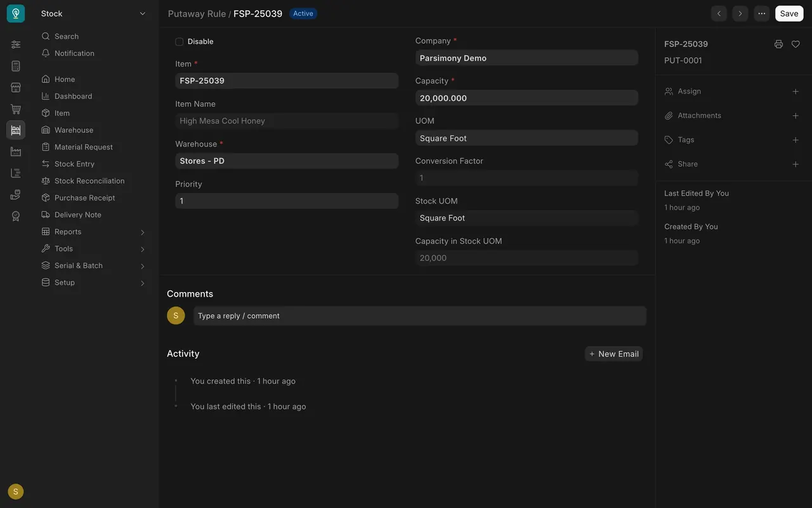This screenshot has width=812, height=508.
Task: Open the storefront module icon in the rail
Action: 16,88
